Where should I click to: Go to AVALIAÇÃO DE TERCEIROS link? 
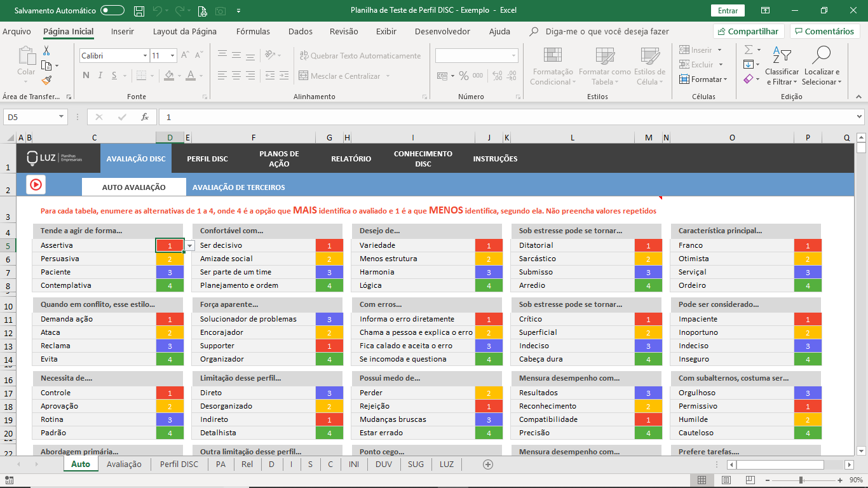pos(238,187)
